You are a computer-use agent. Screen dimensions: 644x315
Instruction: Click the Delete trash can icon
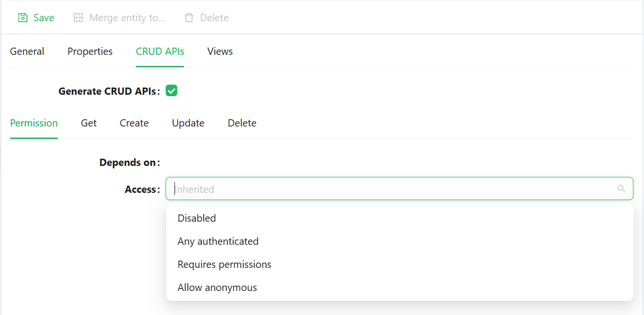pyautogui.click(x=189, y=18)
